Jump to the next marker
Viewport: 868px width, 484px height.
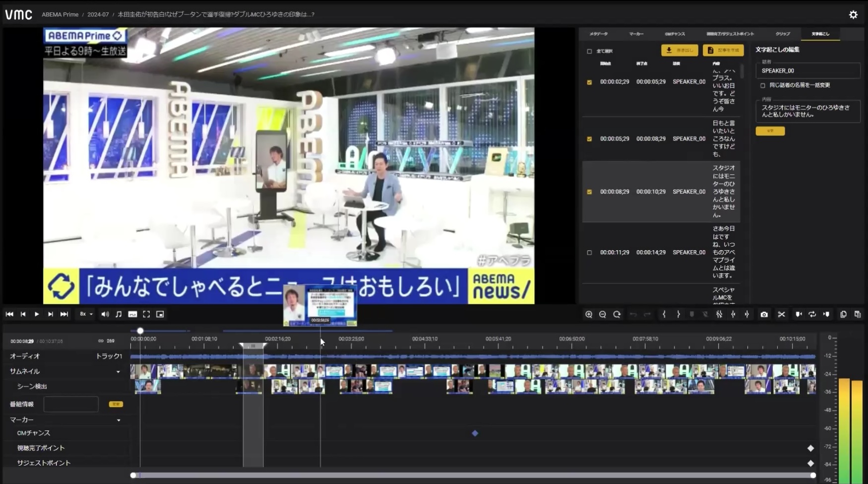(826, 314)
